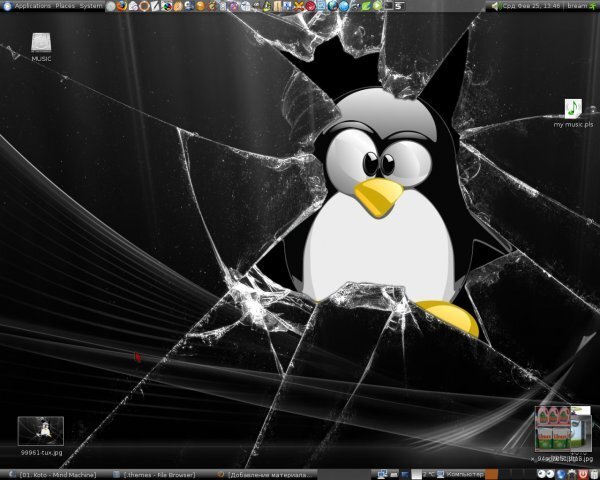Open the text editor pencil launcher

tap(155, 6)
